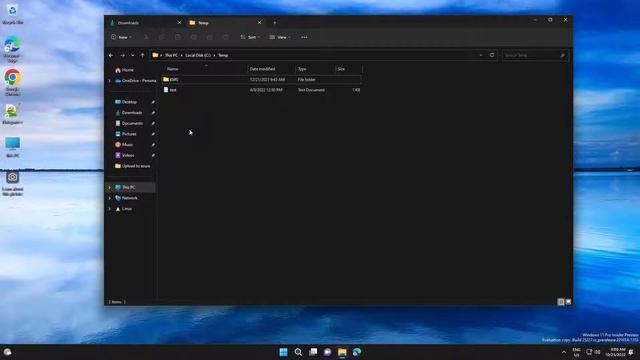
Task: Switch to details view icon in the status bar
Action: pyautogui.click(x=561, y=302)
